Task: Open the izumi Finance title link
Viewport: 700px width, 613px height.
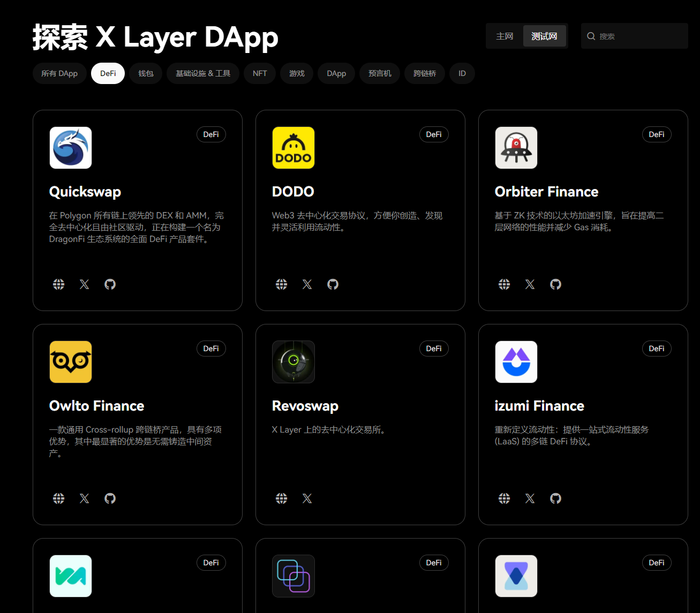Action: tap(539, 406)
